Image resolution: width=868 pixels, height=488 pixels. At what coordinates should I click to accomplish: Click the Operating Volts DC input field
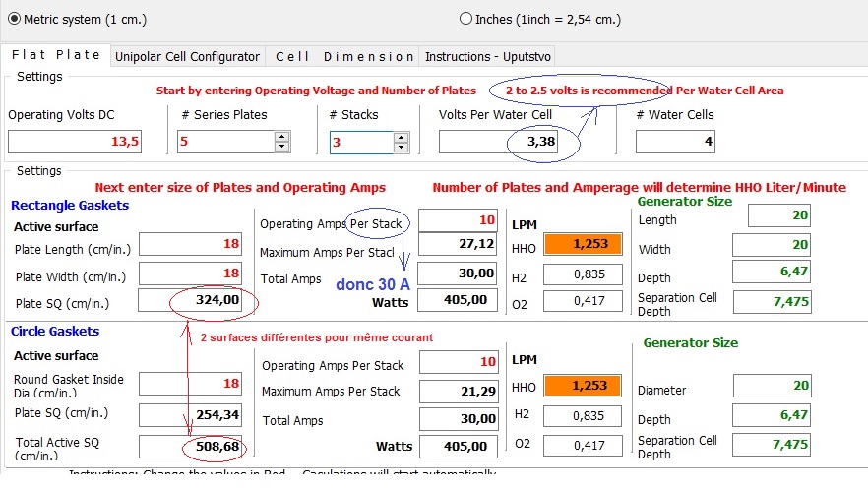coord(75,143)
